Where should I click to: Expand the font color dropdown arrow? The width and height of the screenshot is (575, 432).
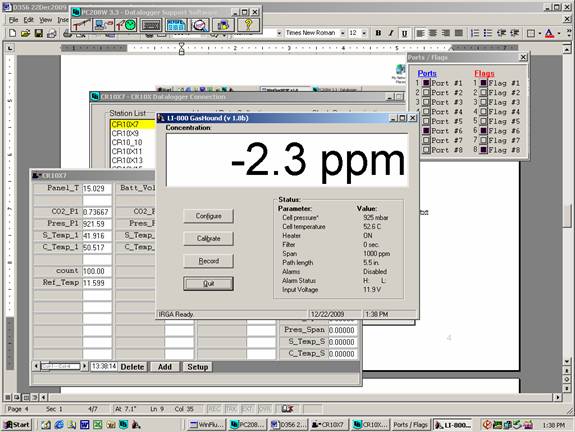point(558,34)
